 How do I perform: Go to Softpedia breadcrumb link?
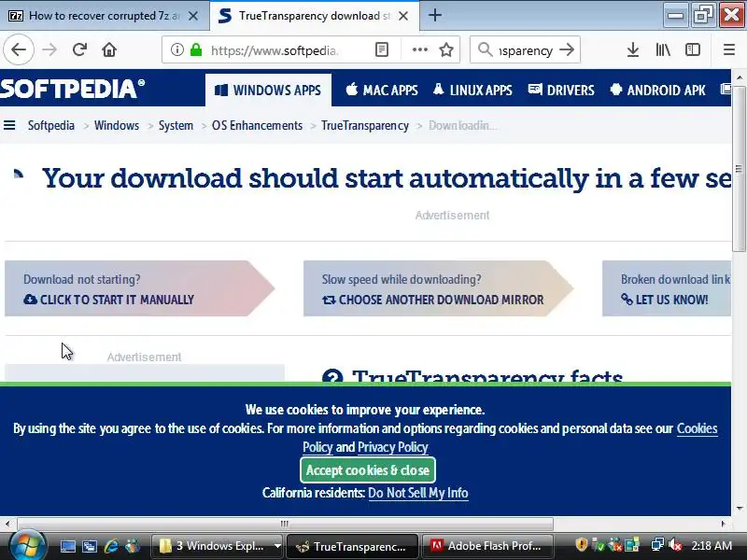click(51, 125)
